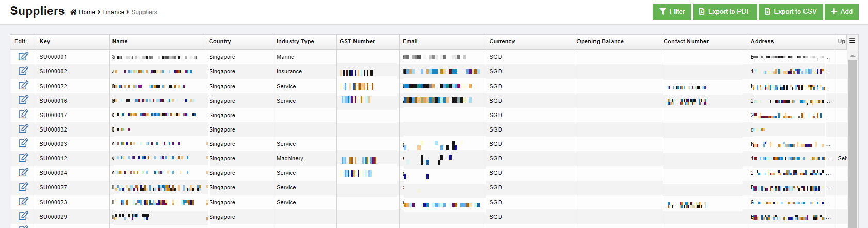Sort by the Key column header
Screen dimensions: 868x228
pos(45,41)
